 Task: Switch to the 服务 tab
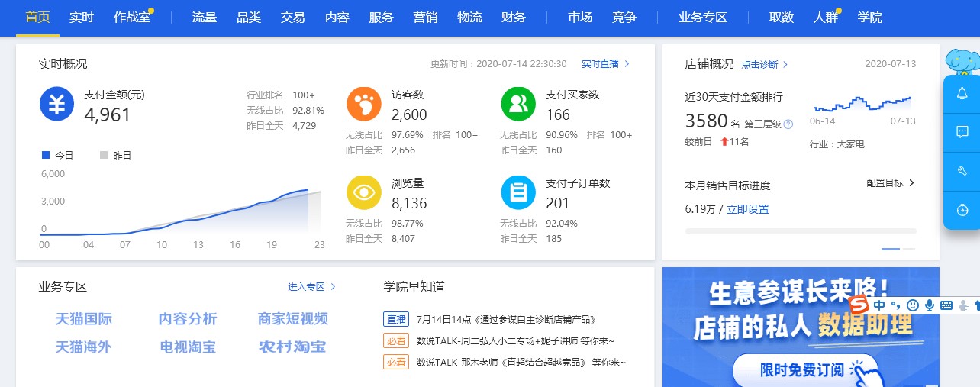pyautogui.click(x=382, y=17)
